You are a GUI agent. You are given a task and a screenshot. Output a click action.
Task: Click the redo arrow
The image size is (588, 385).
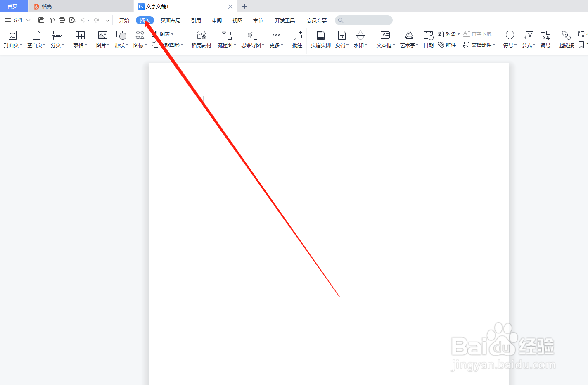[x=96, y=20]
